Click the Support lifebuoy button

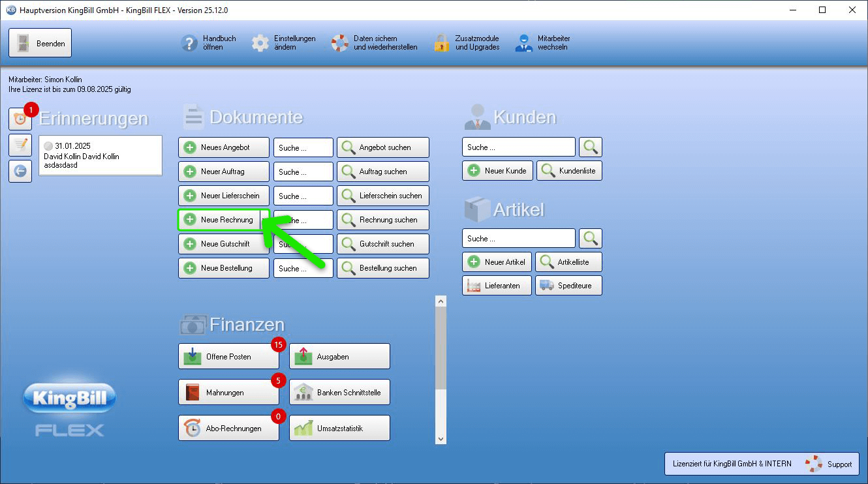pyautogui.click(x=828, y=464)
